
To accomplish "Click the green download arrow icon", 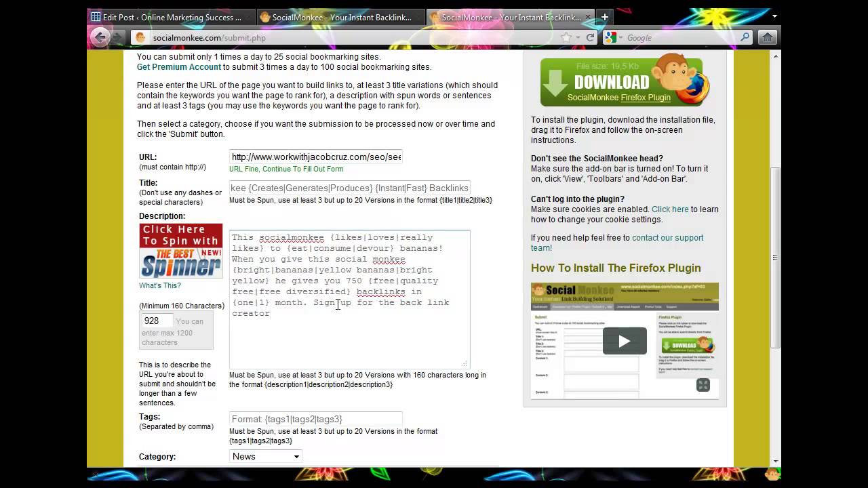I will click(x=555, y=82).
